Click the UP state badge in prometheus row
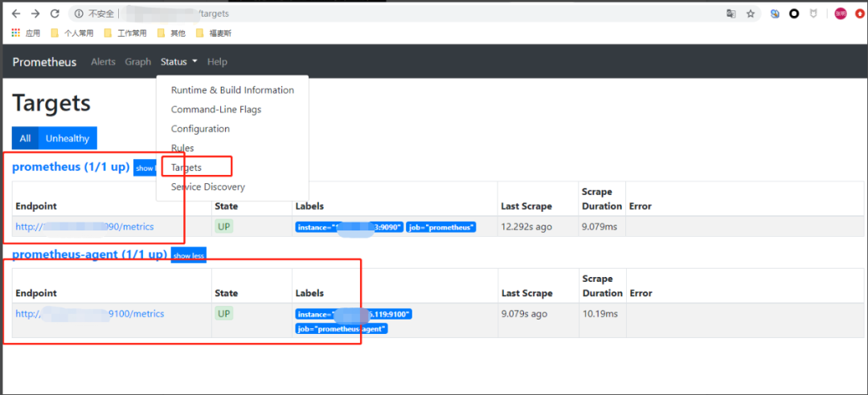This screenshot has height=395, width=868. (x=223, y=226)
